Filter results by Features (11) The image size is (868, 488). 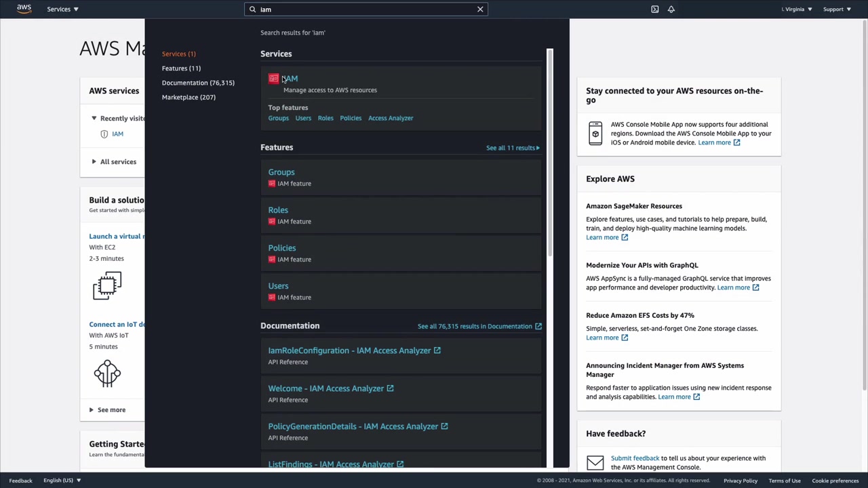click(181, 68)
